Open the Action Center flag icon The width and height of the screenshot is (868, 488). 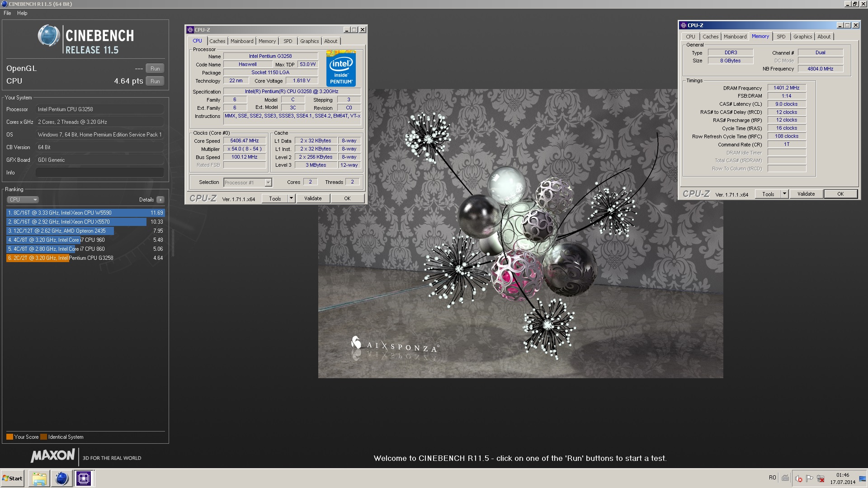(810, 479)
